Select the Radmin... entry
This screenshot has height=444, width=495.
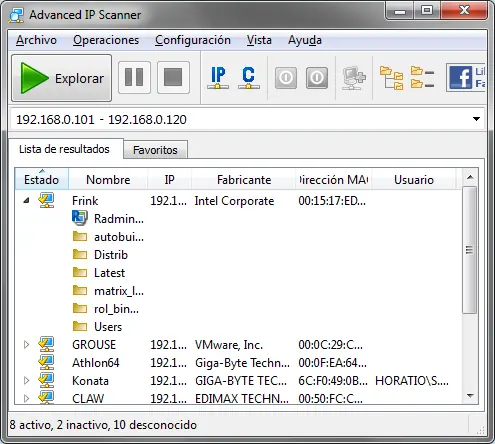tap(119, 219)
